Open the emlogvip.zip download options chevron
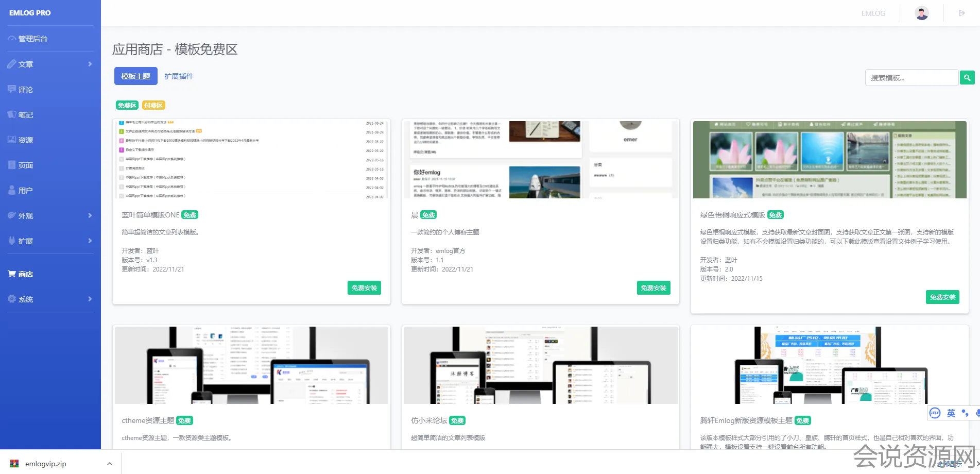 click(109, 464)
